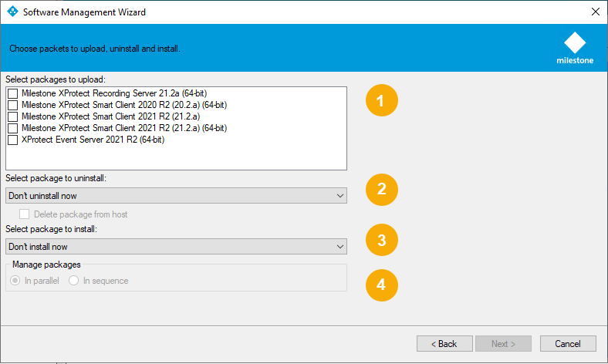608x364 pixels.
Task: Click the Select package to install label
Action: click(51, 229)
